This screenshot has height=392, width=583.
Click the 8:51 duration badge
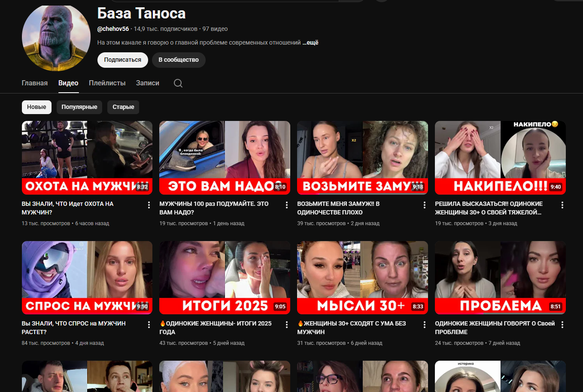556,307
